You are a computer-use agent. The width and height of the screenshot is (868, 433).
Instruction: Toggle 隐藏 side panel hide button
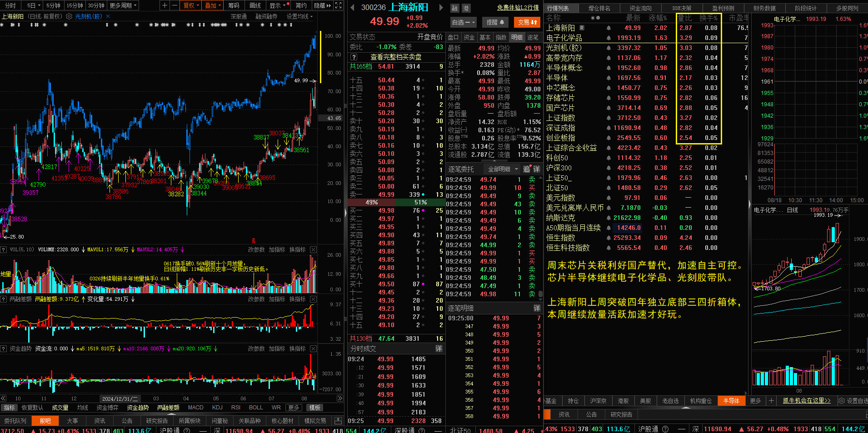point(322,5)
